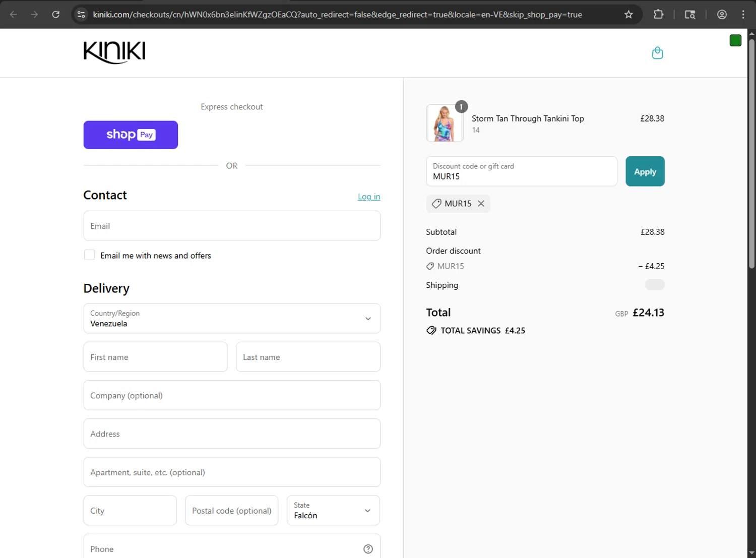
Task: Click the Express checkout heading
Action: coord(232,107)
